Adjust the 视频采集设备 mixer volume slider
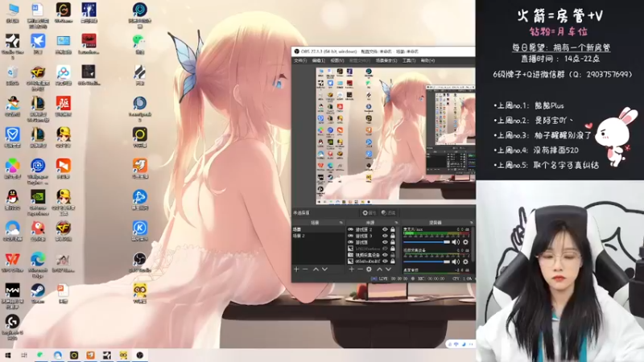Image resolution: width=644 pixels, height=362 pixels. point(427,261)
